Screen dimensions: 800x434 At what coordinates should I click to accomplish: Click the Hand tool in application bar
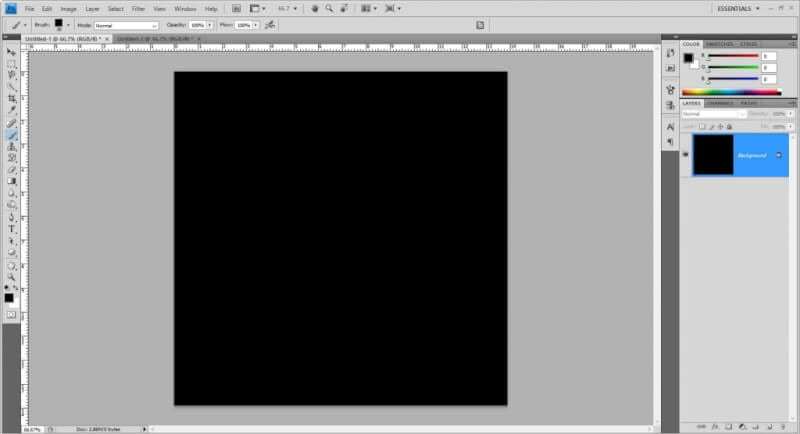[315, 9]
